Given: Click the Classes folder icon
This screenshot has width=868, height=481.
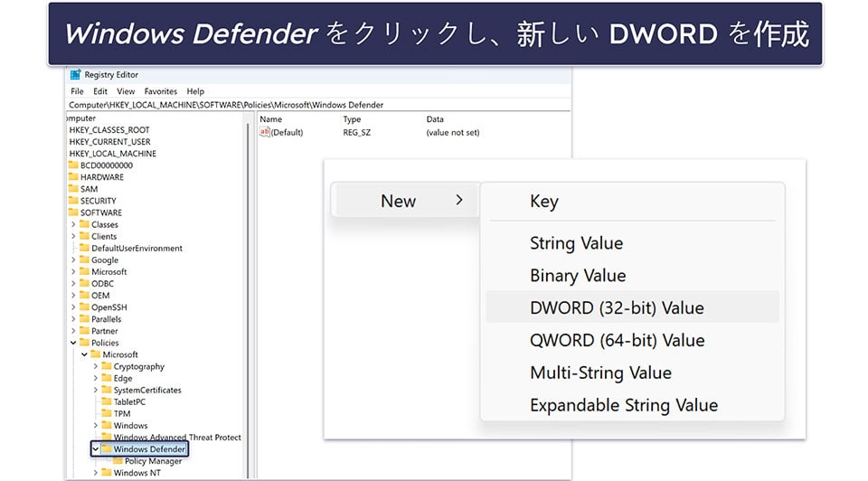Looking at the screenshot, I should (84, 224).
